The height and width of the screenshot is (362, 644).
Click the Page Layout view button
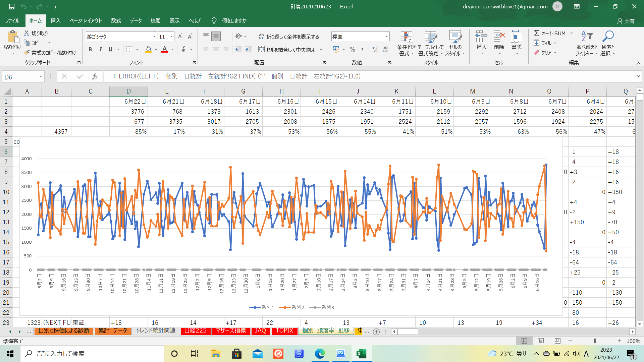click(541, 341)
